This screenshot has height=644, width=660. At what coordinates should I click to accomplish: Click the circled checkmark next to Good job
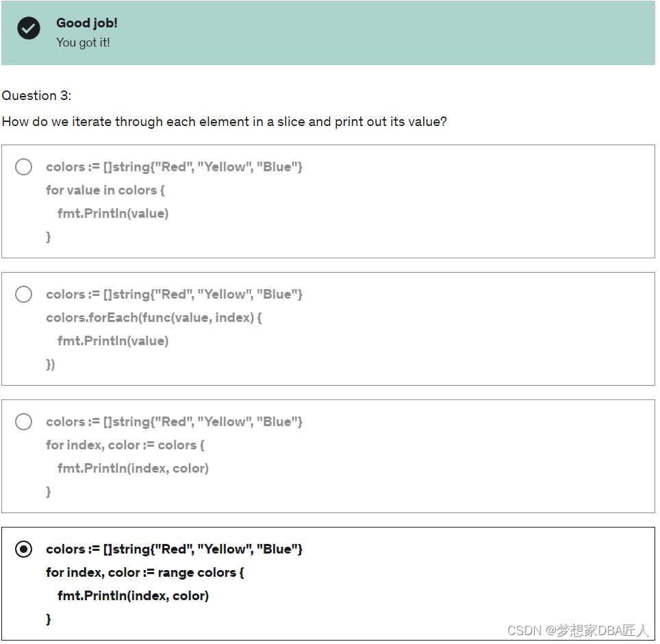click(x=28, y=29)
